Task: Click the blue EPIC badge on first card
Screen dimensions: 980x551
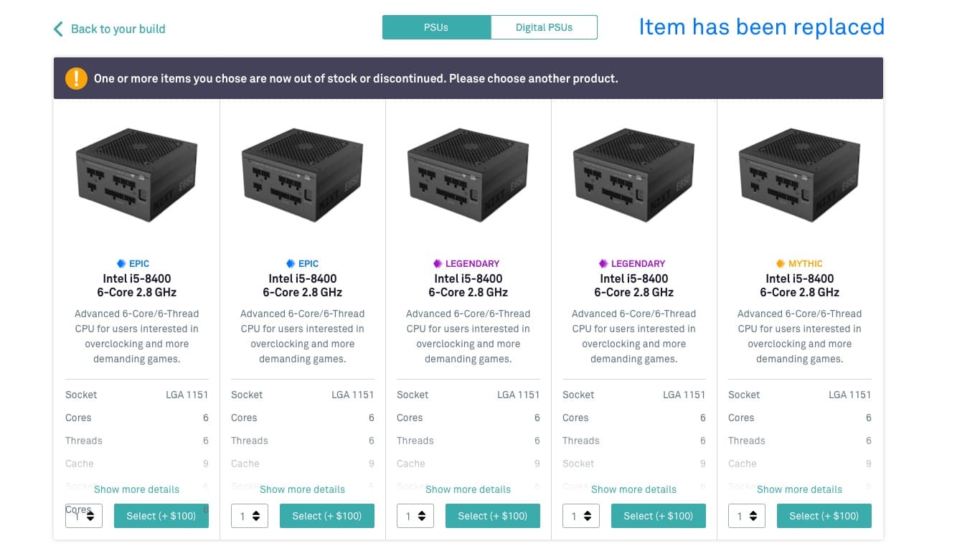Action: [x=121, y=263]
